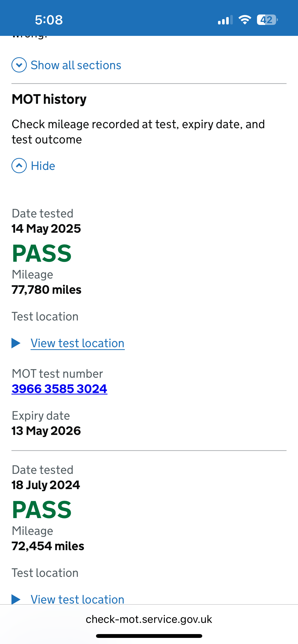
Task: Click the Show all sections chevron icon
Action: coord(19,65)
